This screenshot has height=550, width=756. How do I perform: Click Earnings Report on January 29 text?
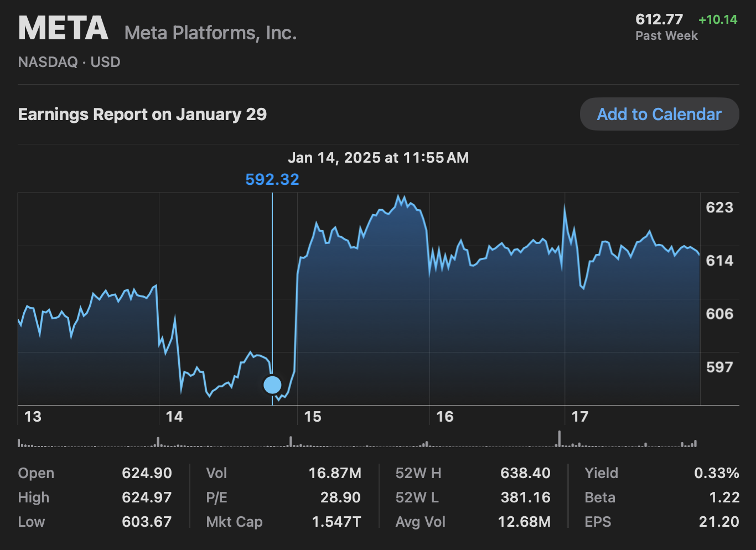click(x=142, y=114)
